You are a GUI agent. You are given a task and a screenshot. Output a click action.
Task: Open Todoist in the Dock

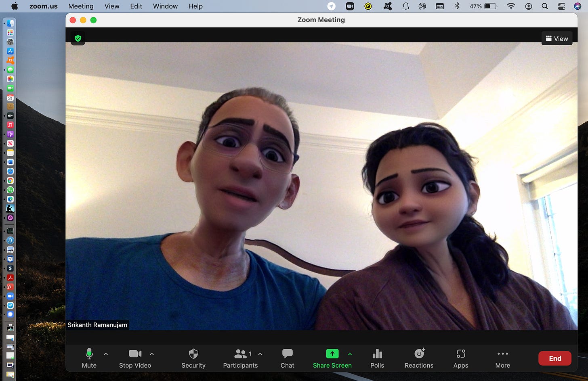[10, 287]
